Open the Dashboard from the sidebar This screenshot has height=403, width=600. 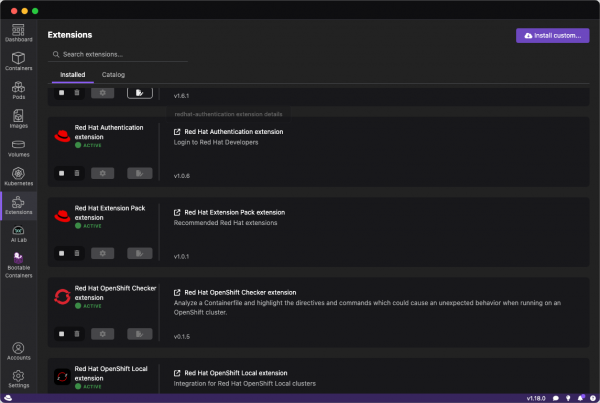pyautogui.click(x=18, y=32)
